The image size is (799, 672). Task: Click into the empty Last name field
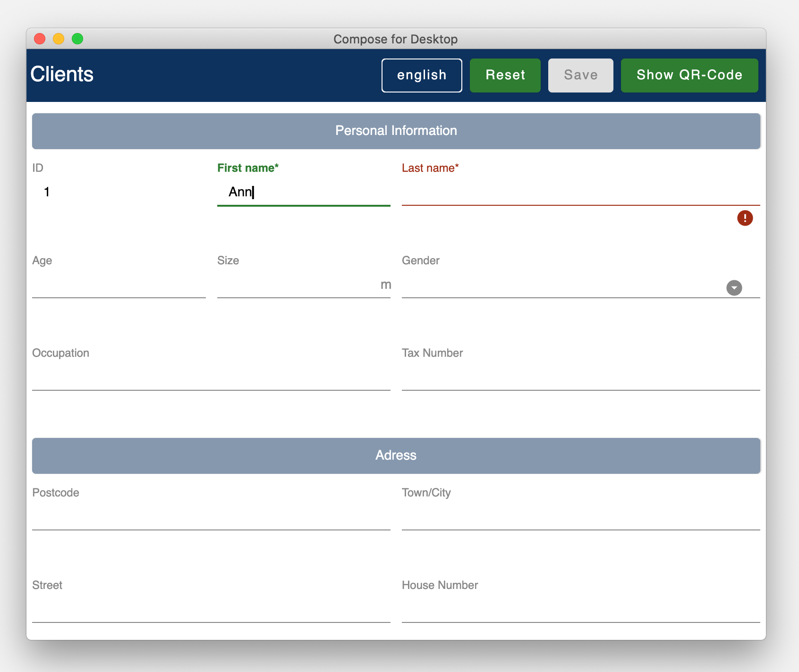tap(581, 193)
